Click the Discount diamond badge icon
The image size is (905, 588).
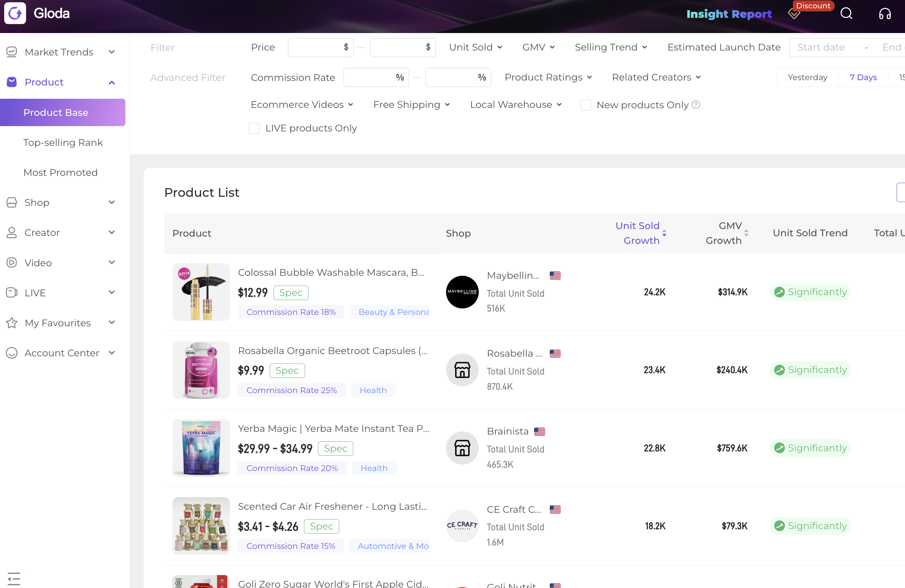pos(794,14)
